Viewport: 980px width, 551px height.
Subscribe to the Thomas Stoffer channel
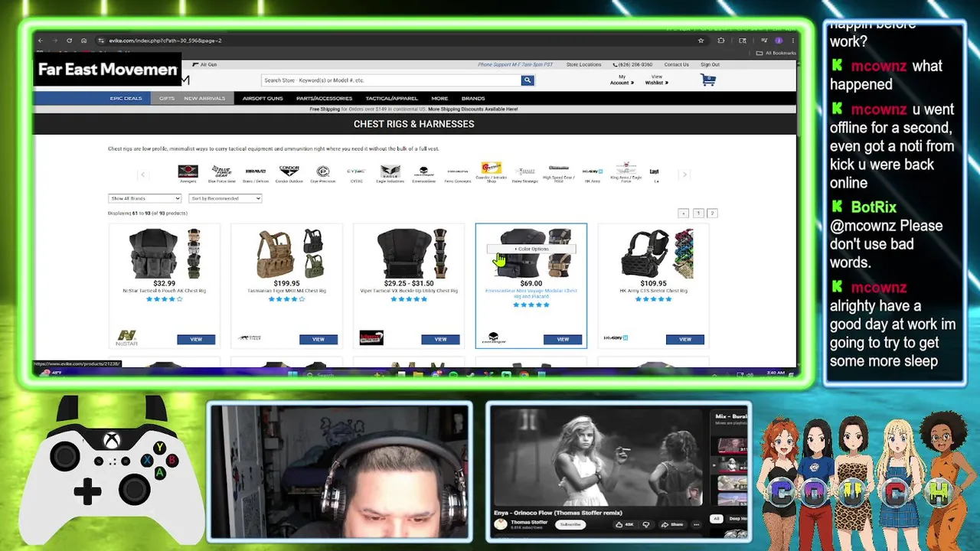click(570, 524)
